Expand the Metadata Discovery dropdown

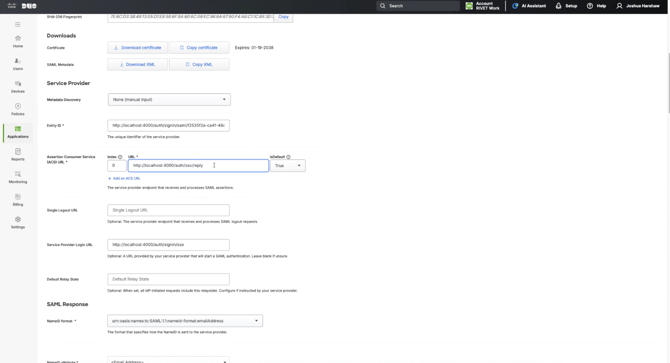pos(169,100)
